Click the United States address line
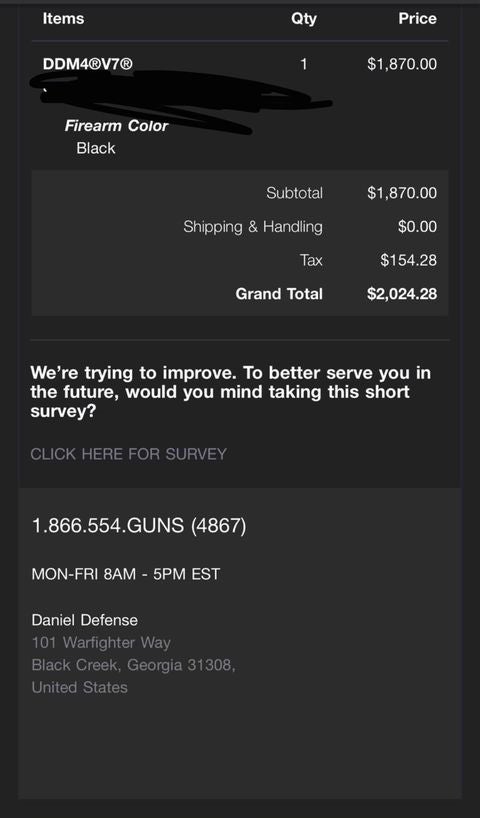The width and height of the screenshot is (480, 818). (79, 688)
